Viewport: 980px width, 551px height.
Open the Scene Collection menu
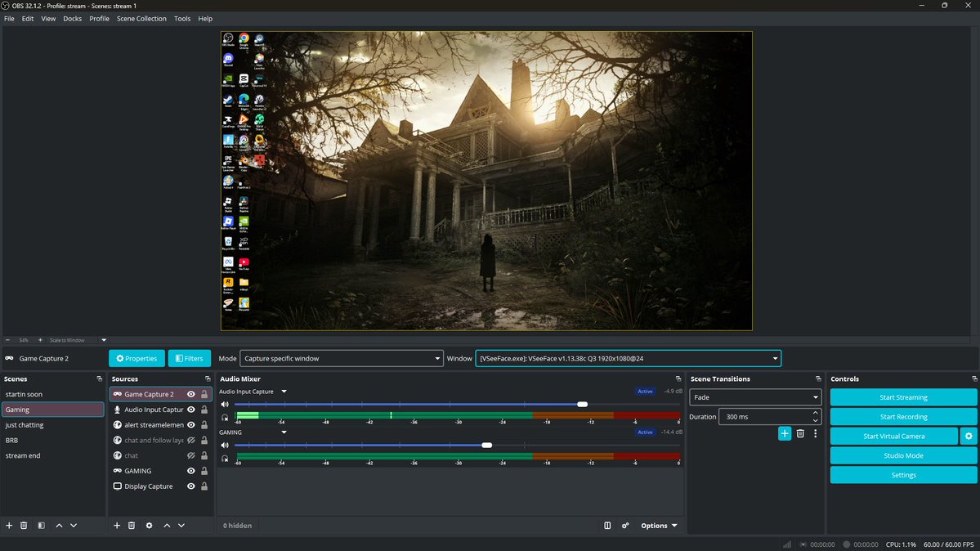pyautogui.click(x=142, y=19)
